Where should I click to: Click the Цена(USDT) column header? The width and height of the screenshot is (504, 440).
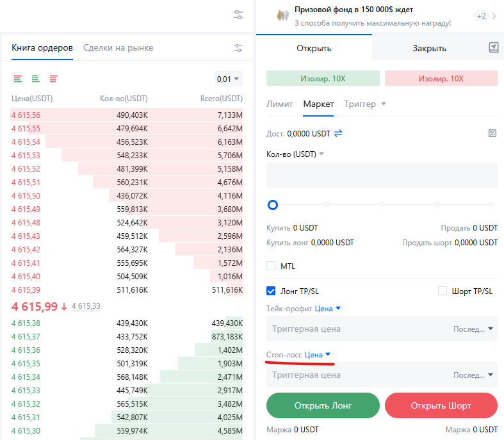point(32,99)
